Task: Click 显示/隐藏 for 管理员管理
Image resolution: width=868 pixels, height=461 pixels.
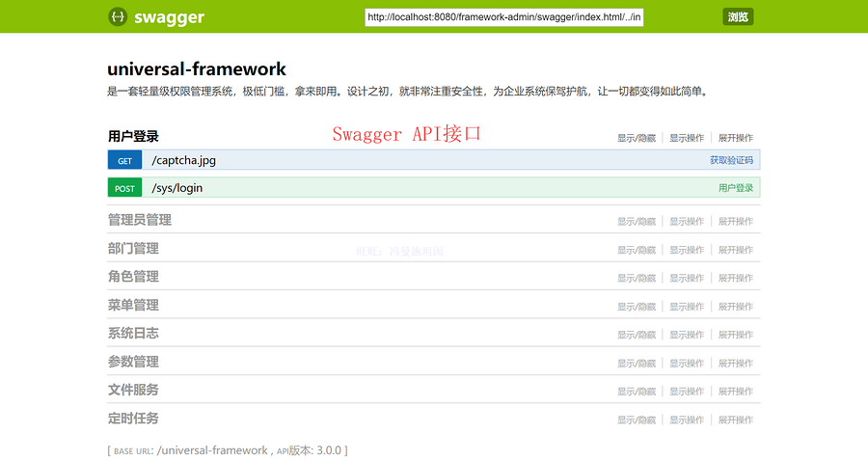Action: pyautogui.click(x=637, y=222)
